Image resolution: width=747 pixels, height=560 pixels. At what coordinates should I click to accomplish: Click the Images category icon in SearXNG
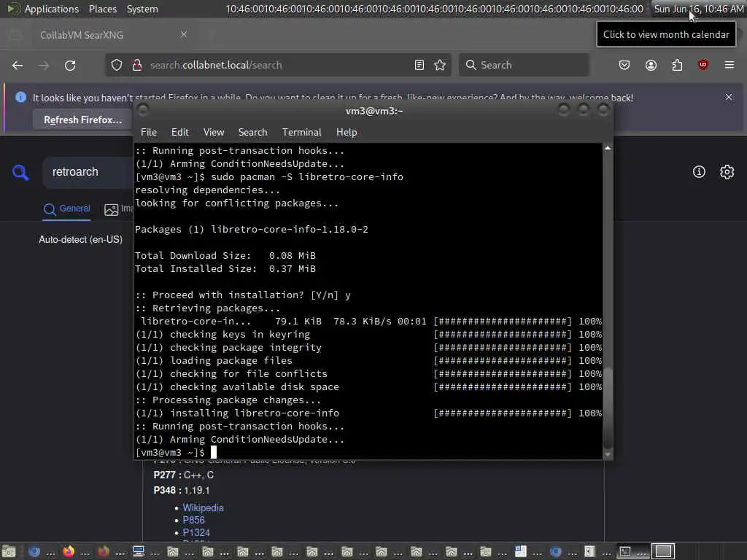111,209
